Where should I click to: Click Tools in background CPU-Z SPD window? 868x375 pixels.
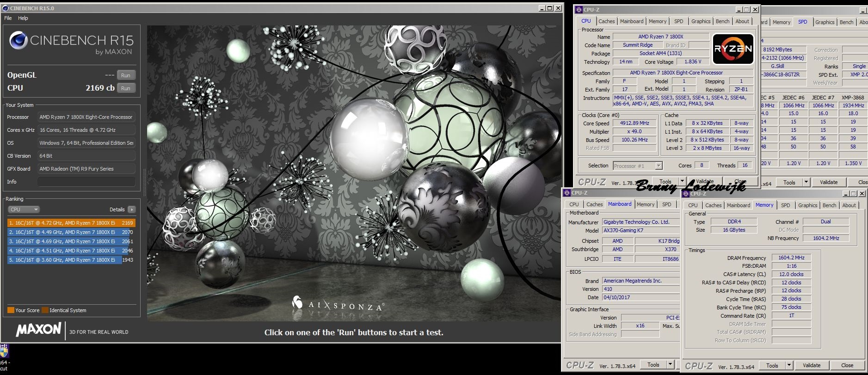789,182
